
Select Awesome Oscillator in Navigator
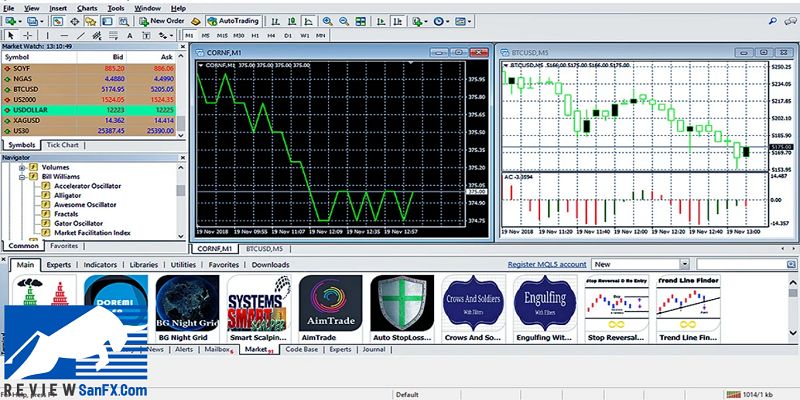(x=85, y=205)
